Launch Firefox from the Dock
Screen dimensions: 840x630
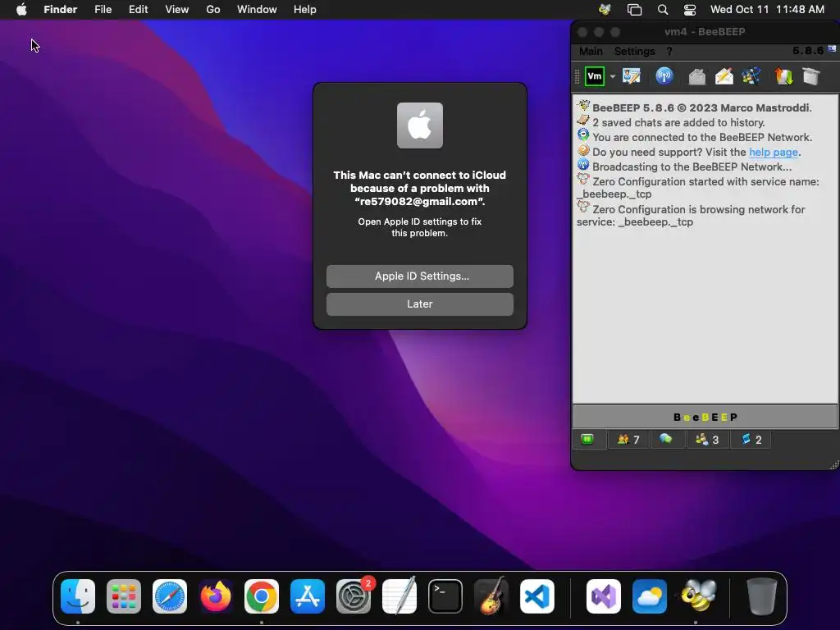[x=216, y=596]
